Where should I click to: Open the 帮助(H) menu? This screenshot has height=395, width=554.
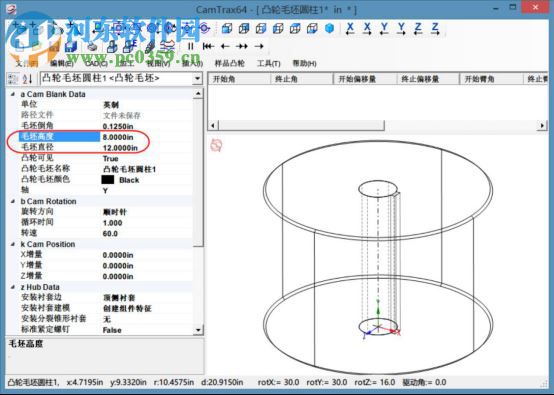tap(304, 64)
